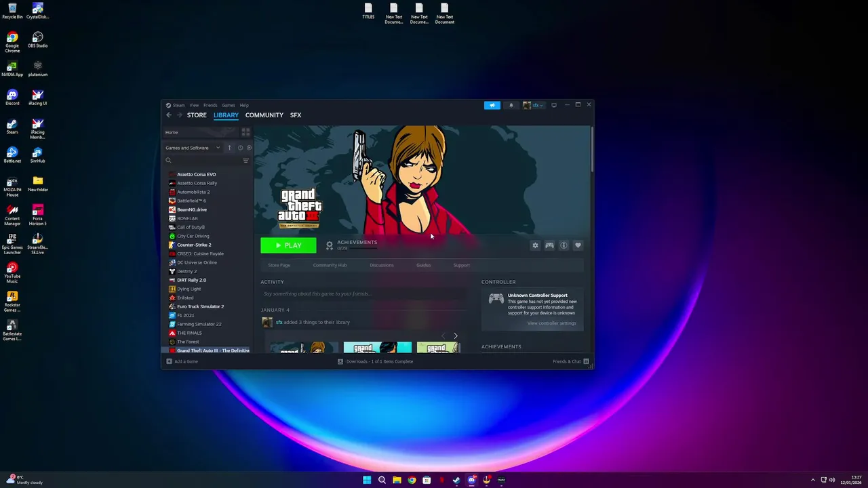Click the sfx username in activity feed

click(279, 323)
